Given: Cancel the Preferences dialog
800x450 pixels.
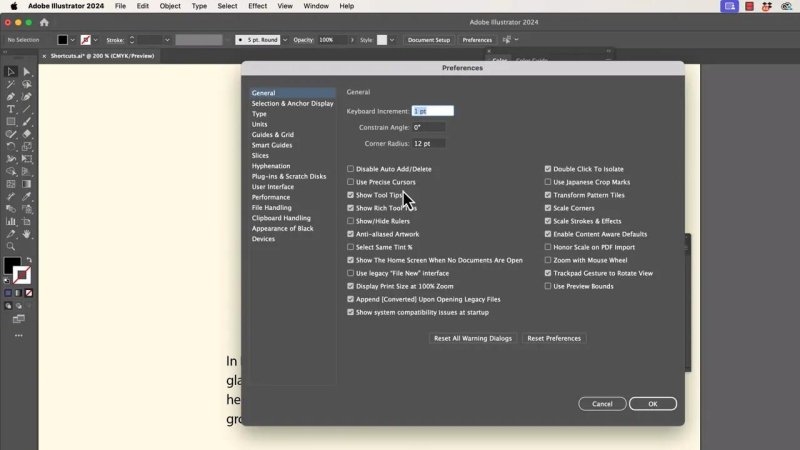Looking at the screenshot, I should pyautogui.click(x=602, y=404).
